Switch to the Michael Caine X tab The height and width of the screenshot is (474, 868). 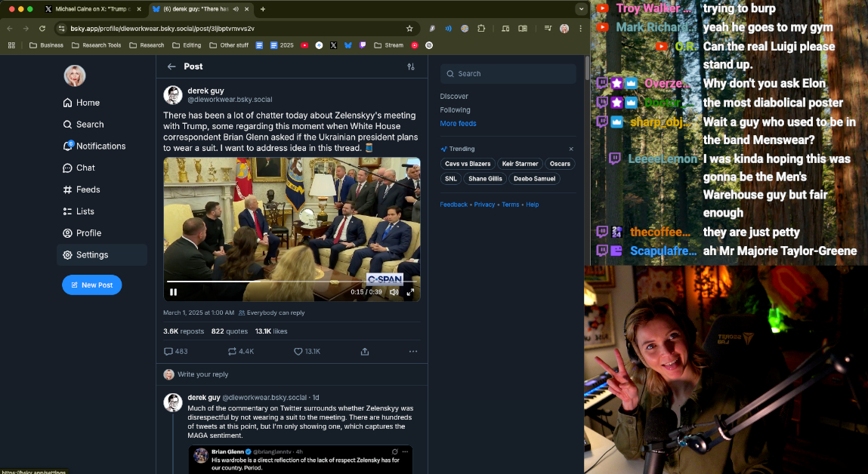tap(92, 9)
